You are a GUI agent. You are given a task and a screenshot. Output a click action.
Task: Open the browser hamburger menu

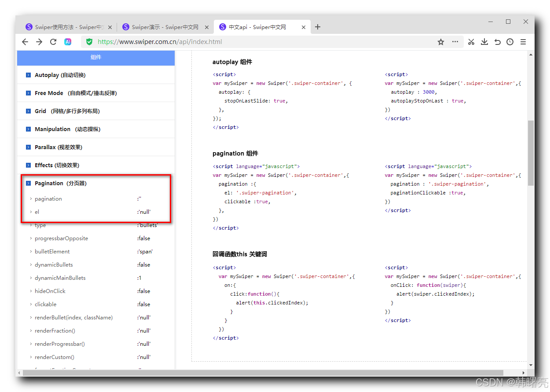pos(523,42)
